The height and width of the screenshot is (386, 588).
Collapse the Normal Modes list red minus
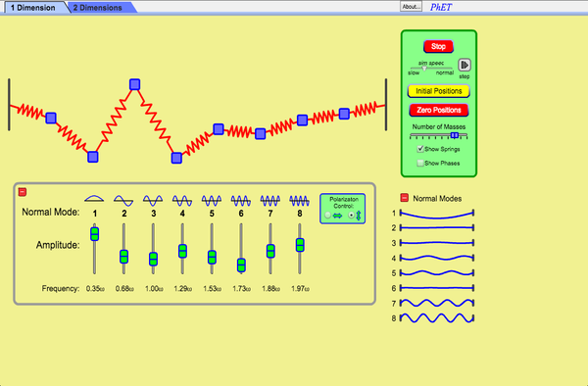(404, 198)
